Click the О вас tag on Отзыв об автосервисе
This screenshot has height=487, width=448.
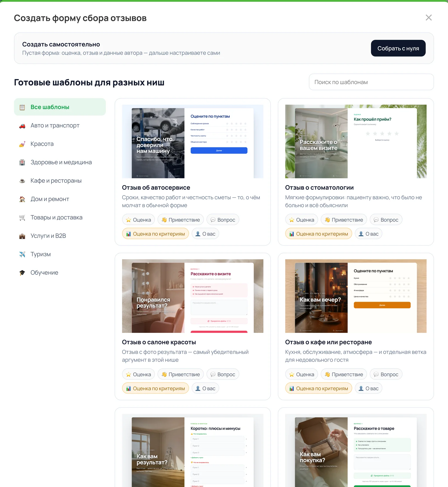coord(205,234)
